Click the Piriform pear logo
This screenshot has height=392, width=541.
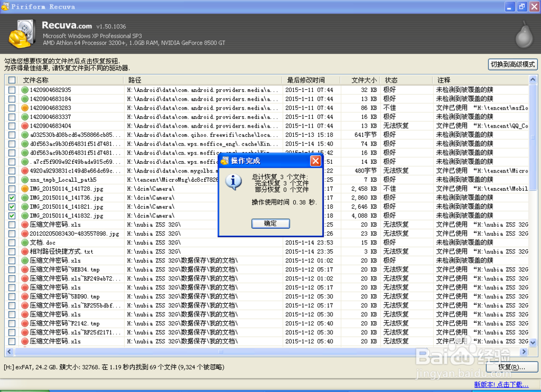point(524,35)
